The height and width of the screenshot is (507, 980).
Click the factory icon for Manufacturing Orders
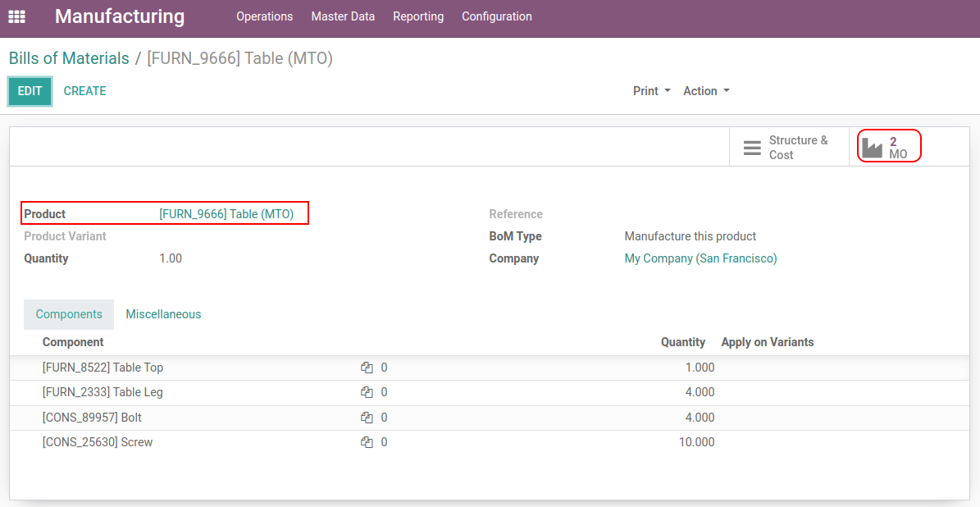pos(873,148)
